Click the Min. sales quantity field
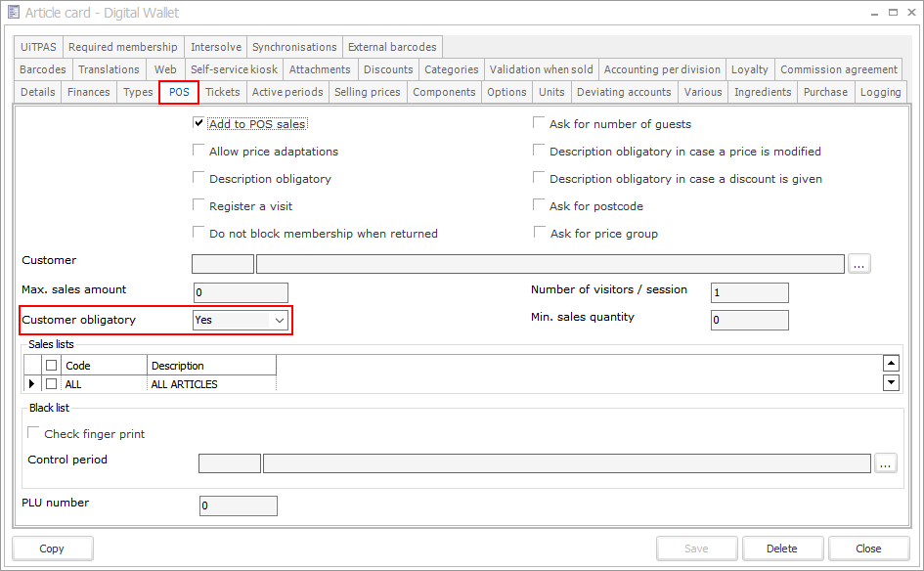The height and width of the screenshot is (571, 924). click(x=749, y=320)
